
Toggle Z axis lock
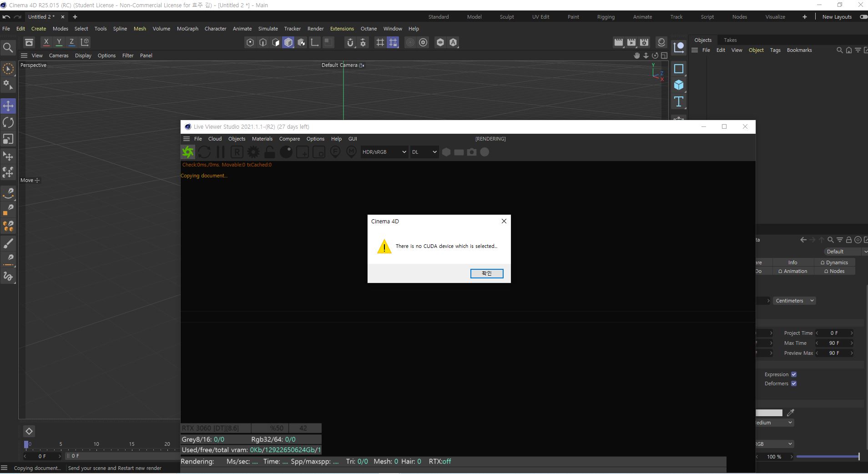click(x=71, y=42)
